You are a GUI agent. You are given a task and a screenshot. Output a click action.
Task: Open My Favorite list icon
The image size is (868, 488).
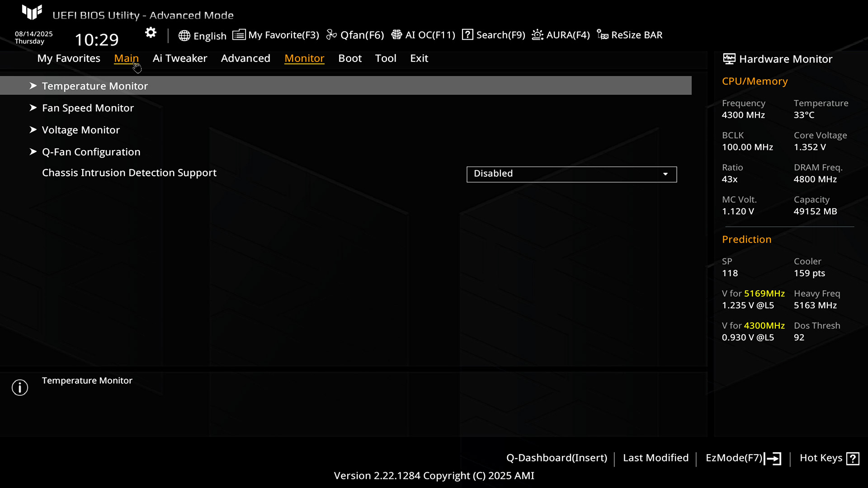(239, 35)
